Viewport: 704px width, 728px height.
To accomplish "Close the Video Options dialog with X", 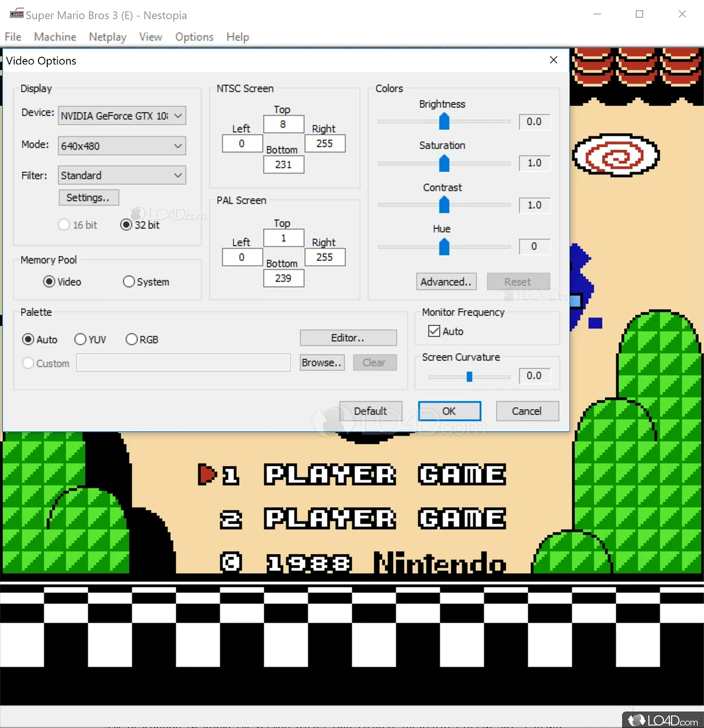I will point(554,60).
